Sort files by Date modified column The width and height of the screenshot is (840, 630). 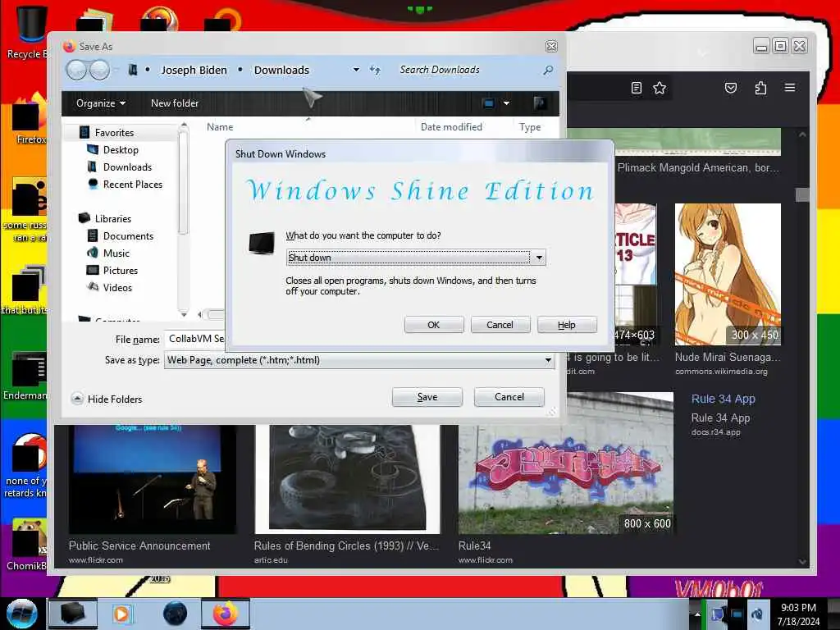click(451, 127)
